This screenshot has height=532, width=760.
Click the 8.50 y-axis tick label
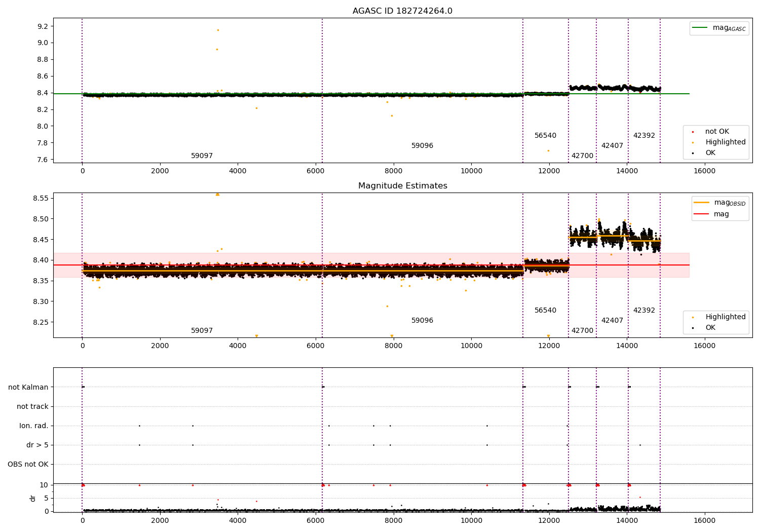point(41,219)
